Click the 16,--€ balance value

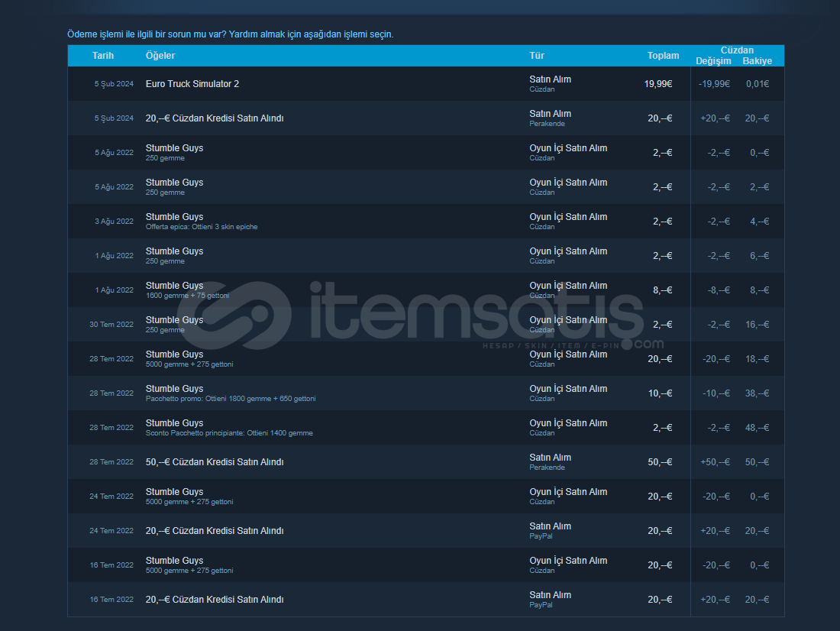[757, 325]
